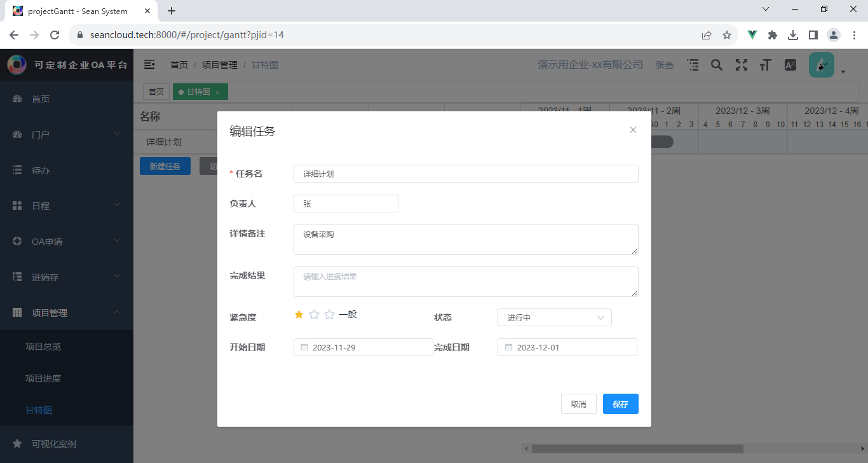Open the browser downloads icon
868x463 pixels.
coord(793,35)
